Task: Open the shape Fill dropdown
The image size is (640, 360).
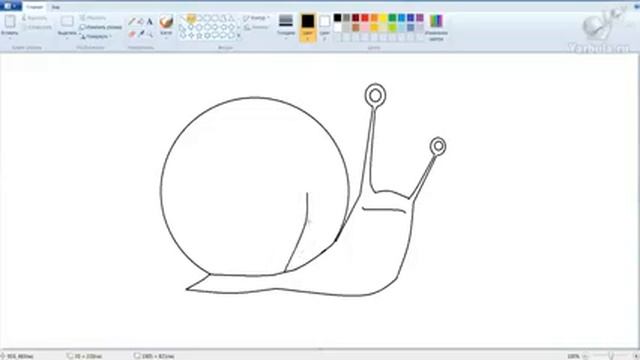Action: [256, 27]
